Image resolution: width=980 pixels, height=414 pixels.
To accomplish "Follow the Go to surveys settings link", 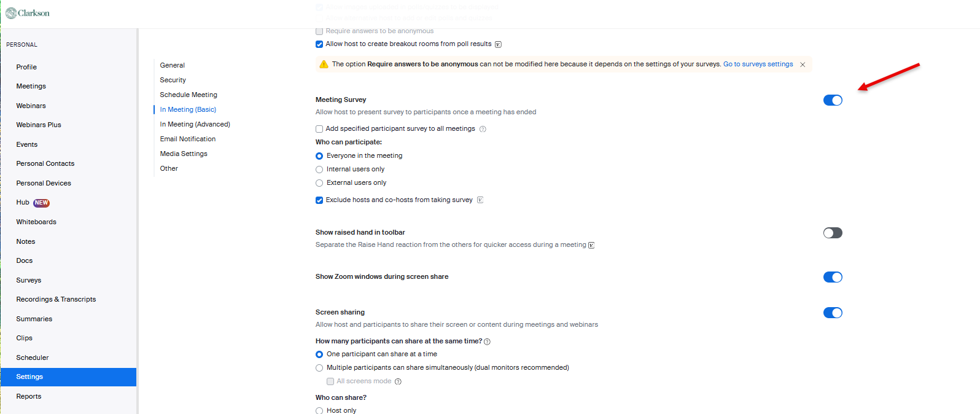I will [x=758, y=64].
